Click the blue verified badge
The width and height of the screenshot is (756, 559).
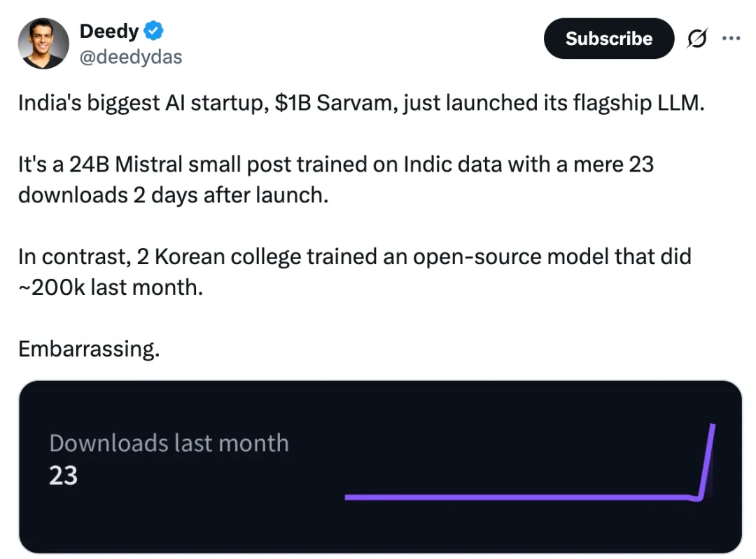pos(154,31)
